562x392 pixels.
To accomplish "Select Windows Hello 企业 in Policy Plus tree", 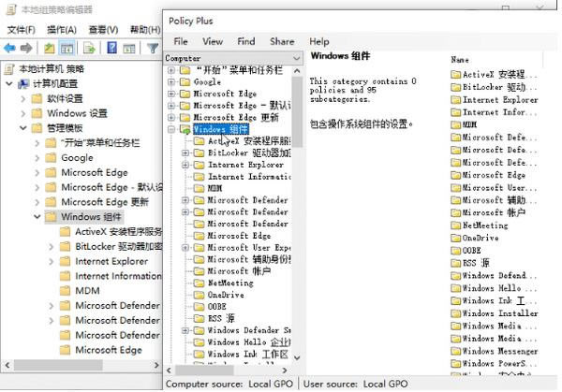I will point(249,341).
